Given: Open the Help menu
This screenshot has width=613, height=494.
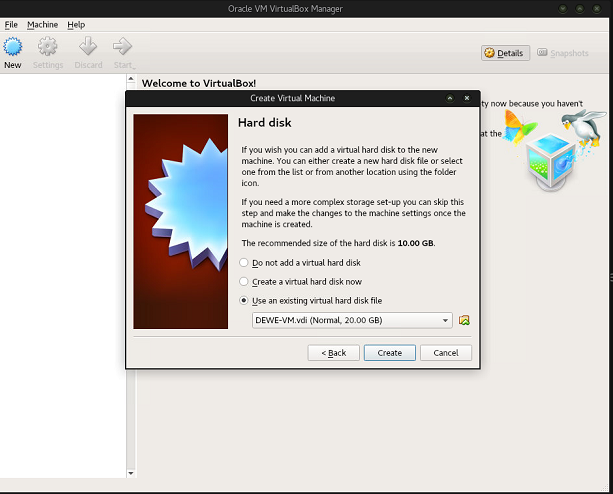Looking at the screenshot, I should tap(76, 25).
